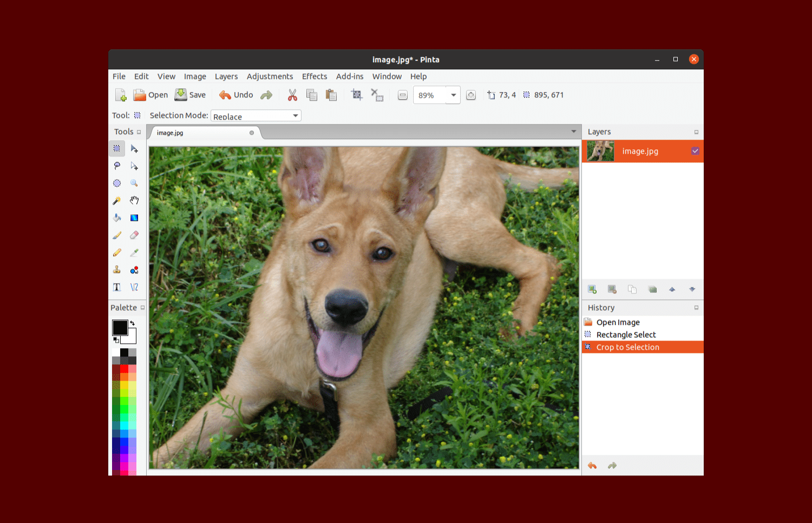Open the Add-ins menu
The height and width of the screenshot is (523, 812).
350,76
